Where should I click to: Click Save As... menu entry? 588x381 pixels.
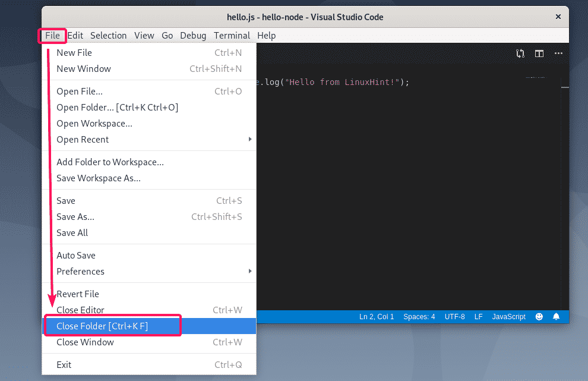149,217
